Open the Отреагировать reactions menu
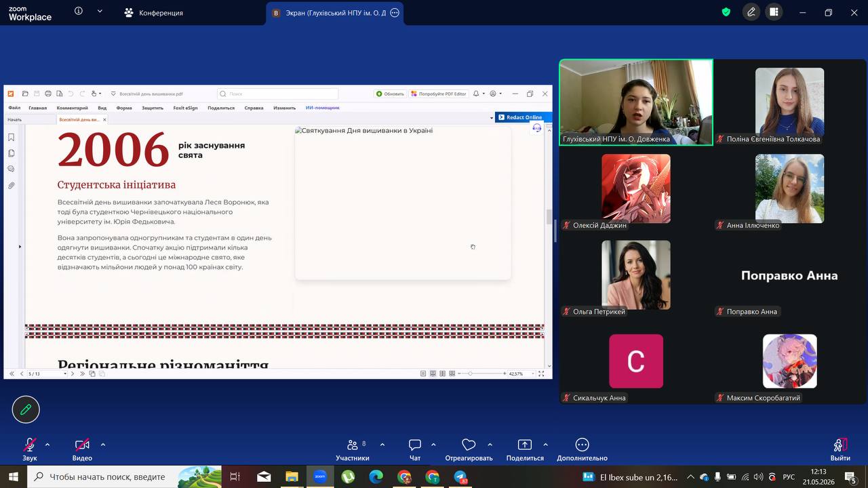This screenshot has width=868, height=488. coord(469,450)
